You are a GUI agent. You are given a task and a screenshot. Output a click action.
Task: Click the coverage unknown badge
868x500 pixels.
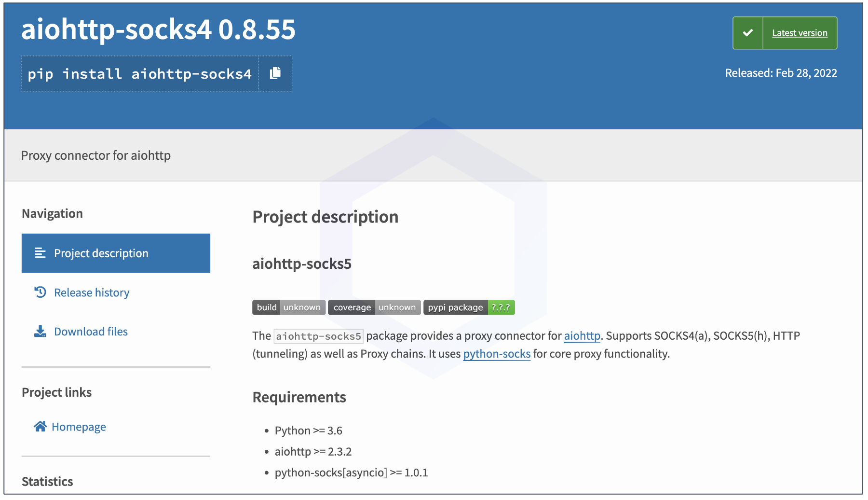(374, 307)
